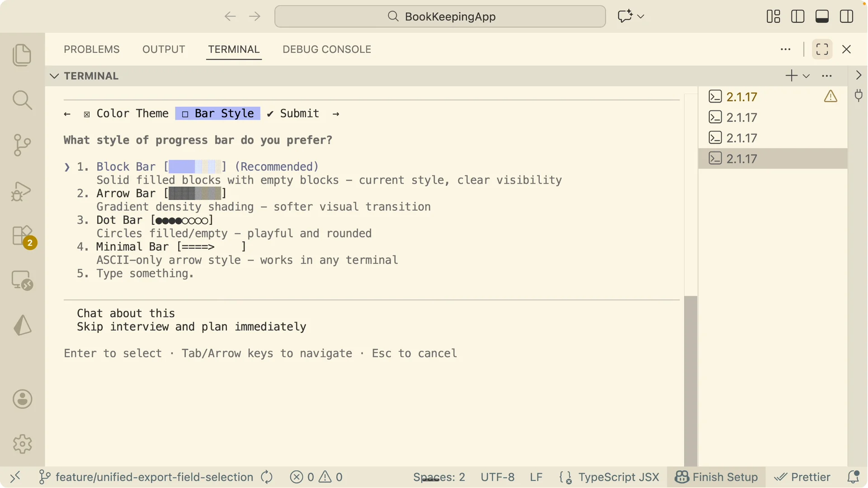Image resolution: width=868 pixels, height=488 pixels.
Task: Collapse the TERMINAL section chevron
Action: click(x=55, y=76)
